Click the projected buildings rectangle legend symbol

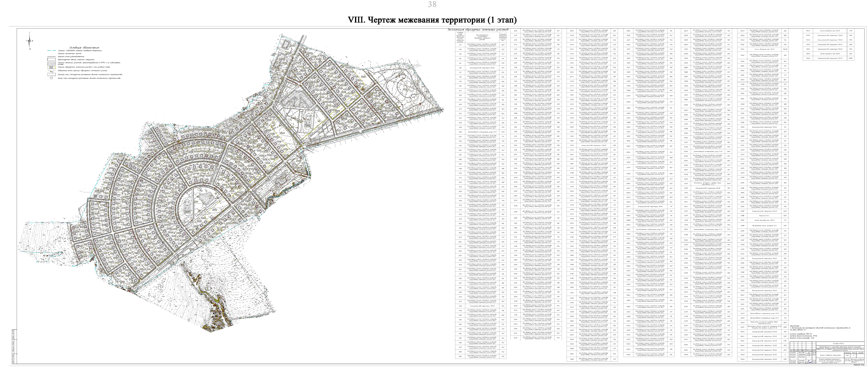(x=51, y=60)
